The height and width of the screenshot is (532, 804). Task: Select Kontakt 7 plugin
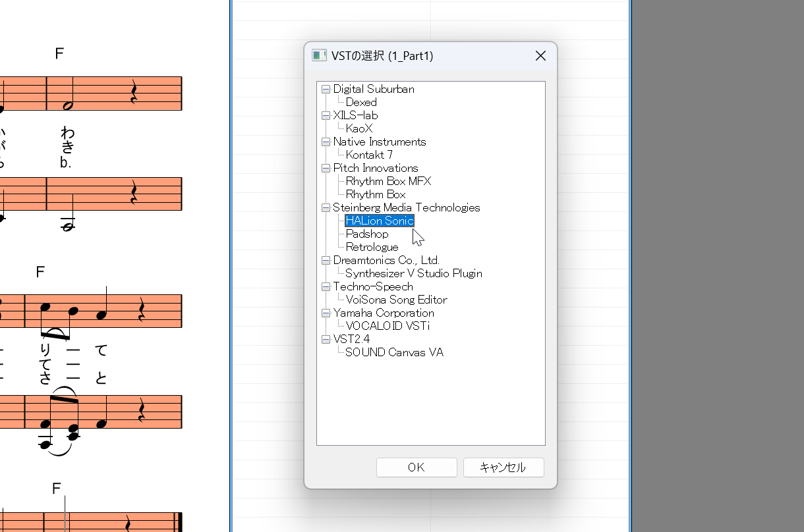tap(369, 155)
